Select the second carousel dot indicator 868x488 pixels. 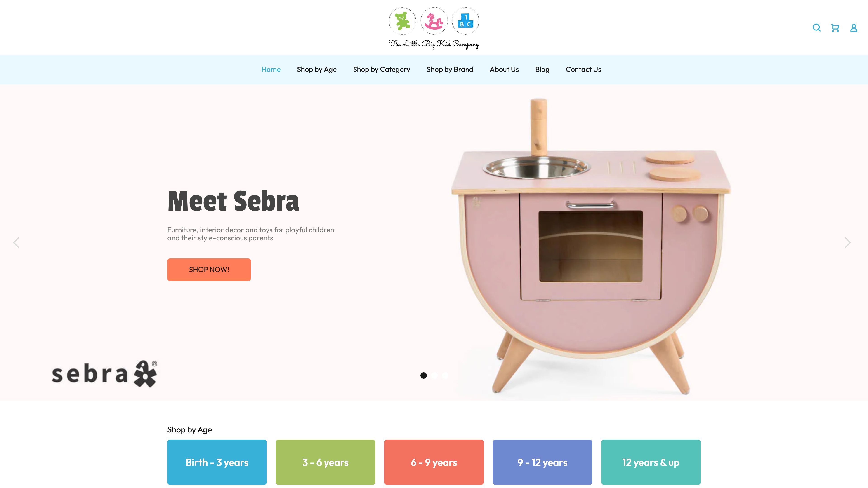(434, 375)
